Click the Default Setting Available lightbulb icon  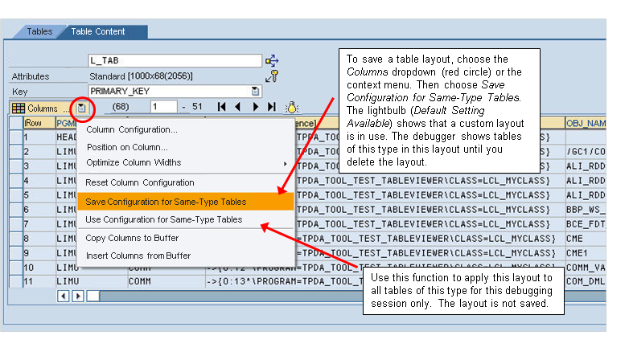pos(293,107)
